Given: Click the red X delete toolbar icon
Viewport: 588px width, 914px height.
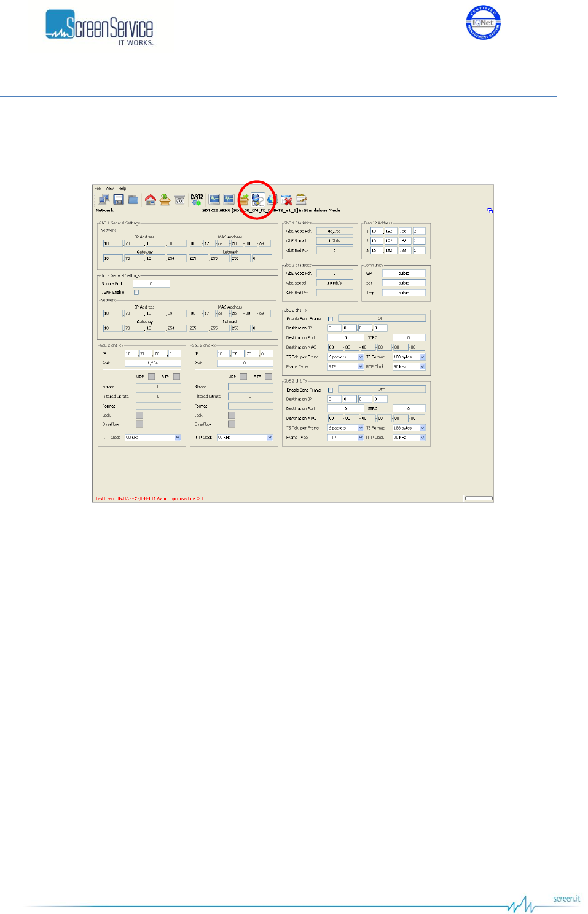Looking at the screenshot, I should pyautogui.click(x=286, y=200).
